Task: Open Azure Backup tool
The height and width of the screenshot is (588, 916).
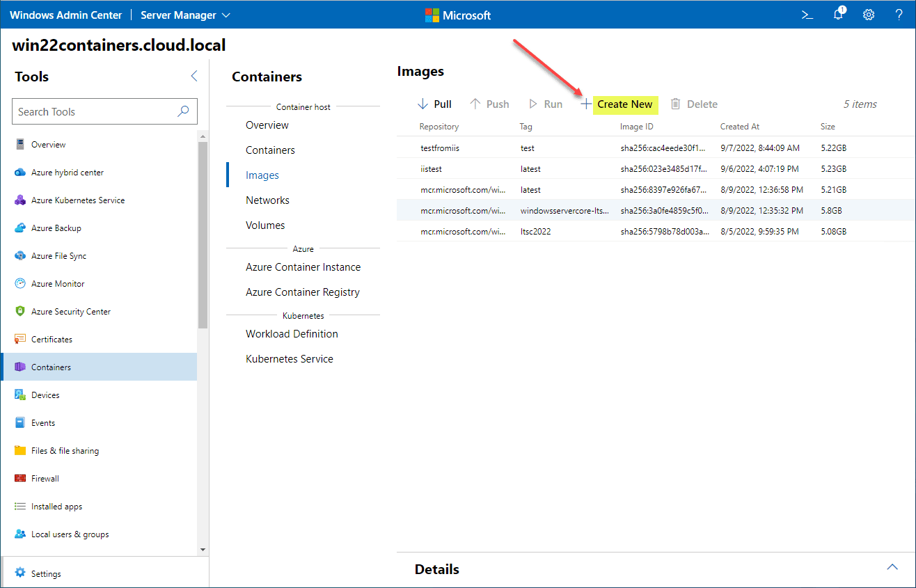Action: (x=56, y=228)
